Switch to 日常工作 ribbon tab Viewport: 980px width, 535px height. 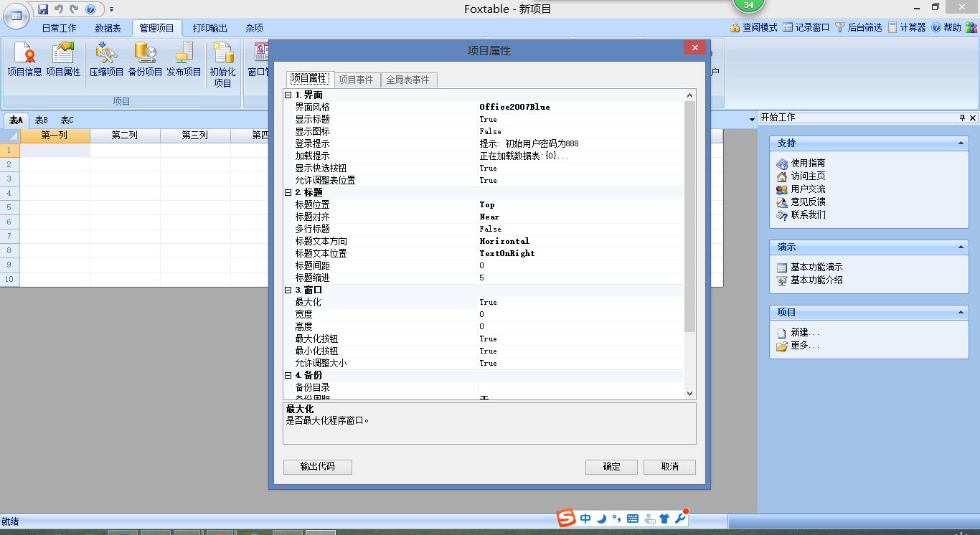(x=59, y=28)
